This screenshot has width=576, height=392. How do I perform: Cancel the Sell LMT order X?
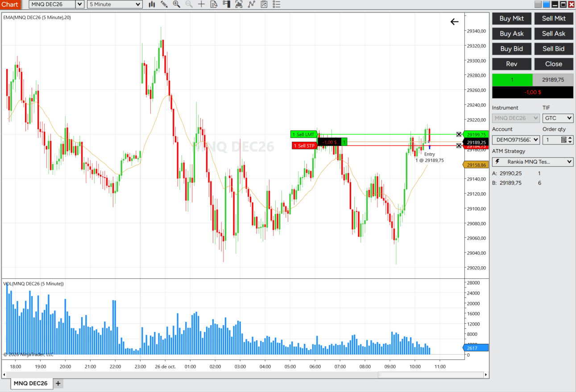pos(459,134)
